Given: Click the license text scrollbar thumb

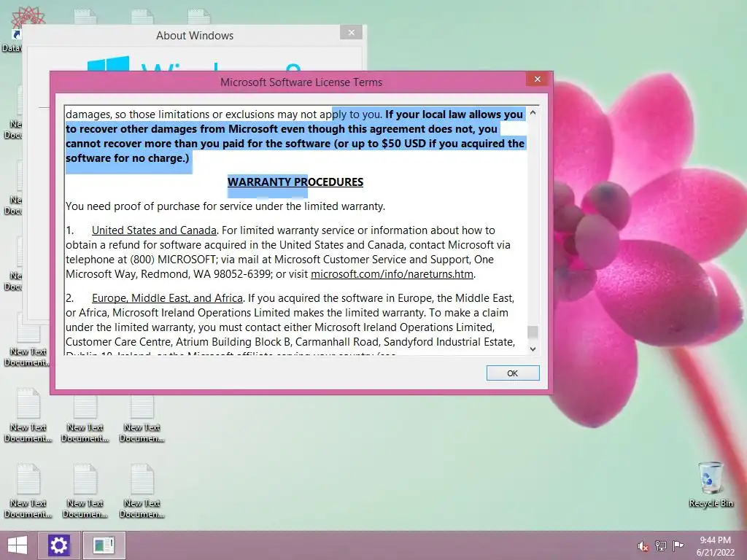Looking at the screenshot, I should pyautogui.click(x=533, y=332).
